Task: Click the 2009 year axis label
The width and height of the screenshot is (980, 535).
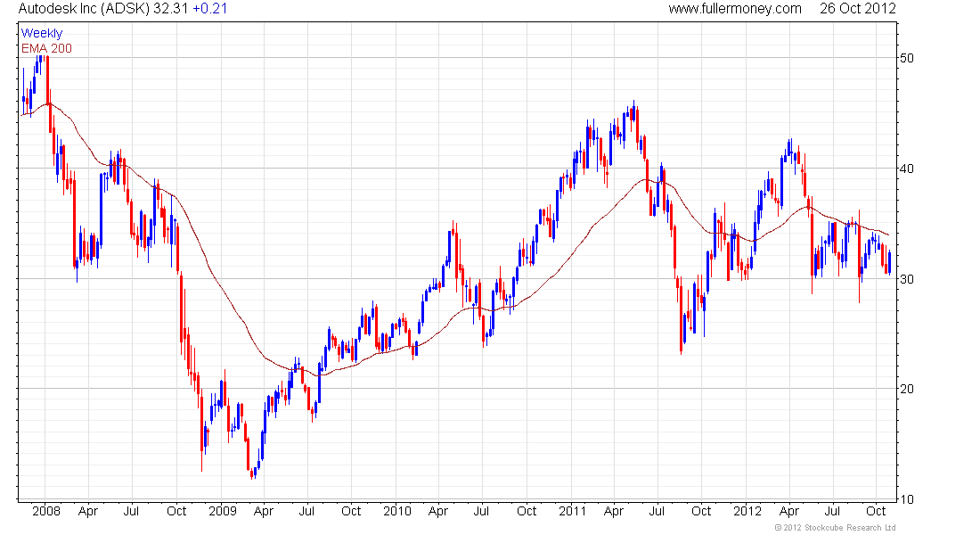Action: click(223, 511)
